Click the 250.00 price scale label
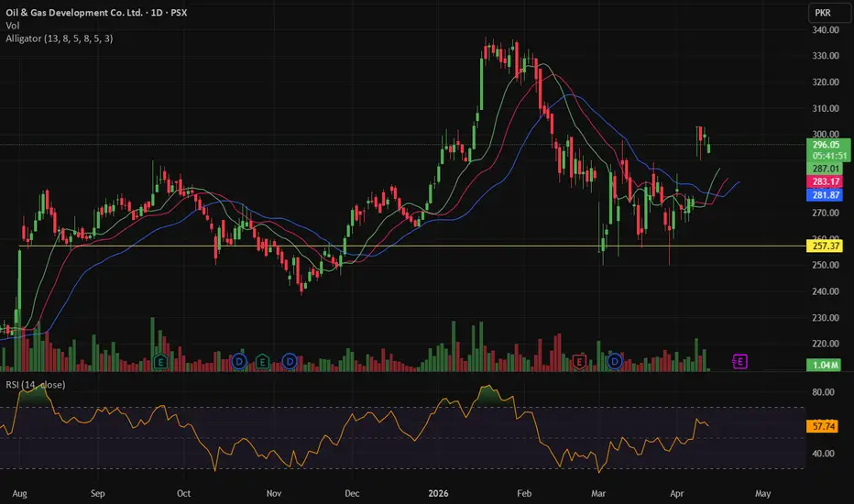This screenshot has width=854, height=504. coord(826,266)
